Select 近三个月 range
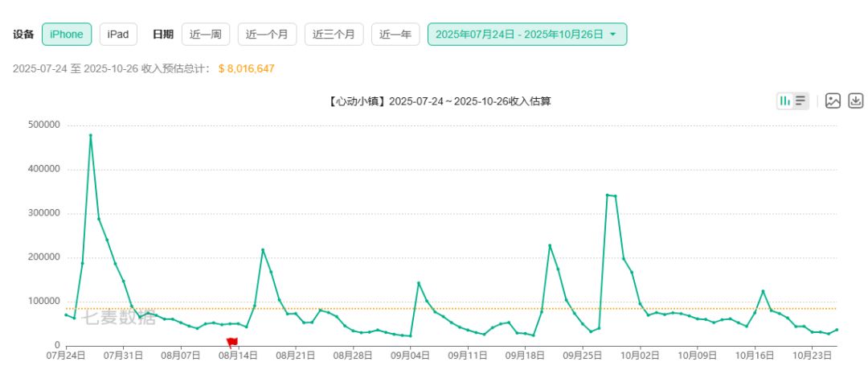 (334, 35)
